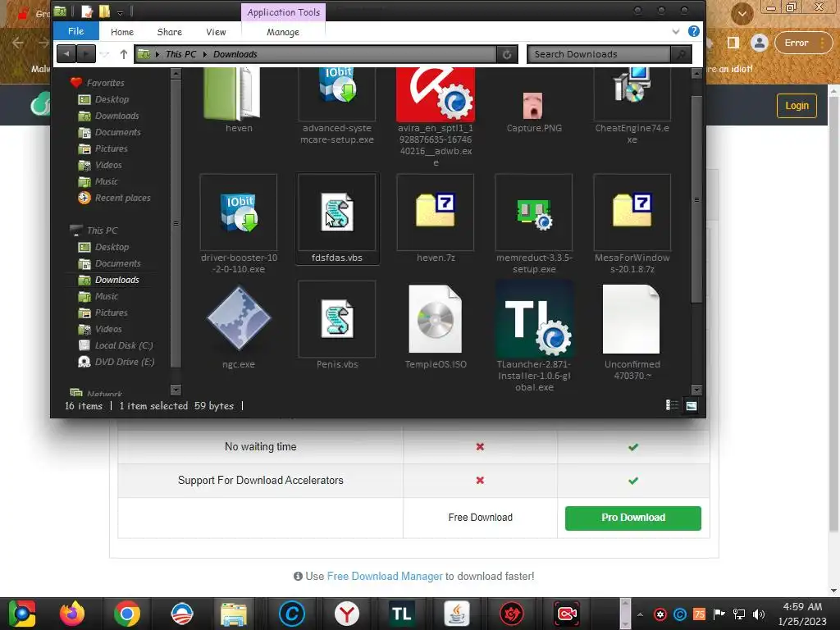Screen dimensions: 840x630
Task: Expand the ribbon with the chevron
Action: [x=676, y=32]
